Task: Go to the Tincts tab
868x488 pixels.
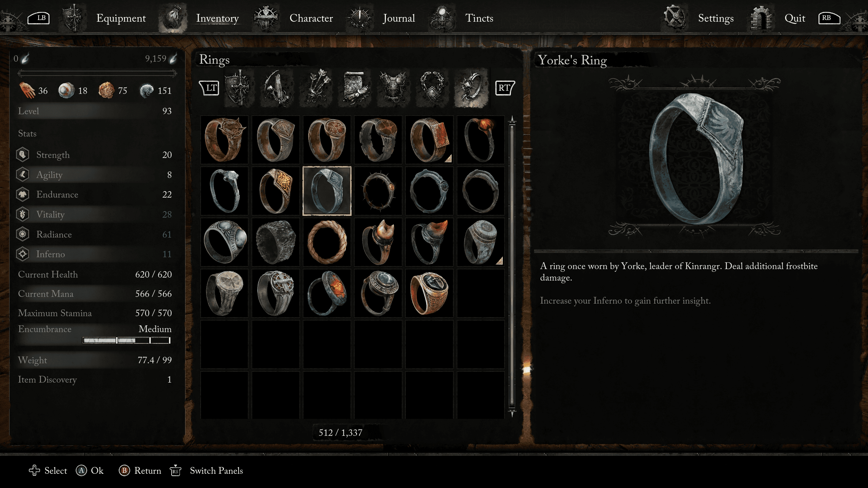Action: pos(479,18)
